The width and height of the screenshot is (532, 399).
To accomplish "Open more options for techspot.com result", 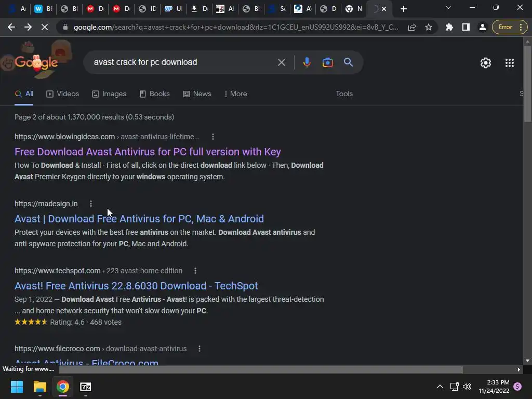I will 195,271.
